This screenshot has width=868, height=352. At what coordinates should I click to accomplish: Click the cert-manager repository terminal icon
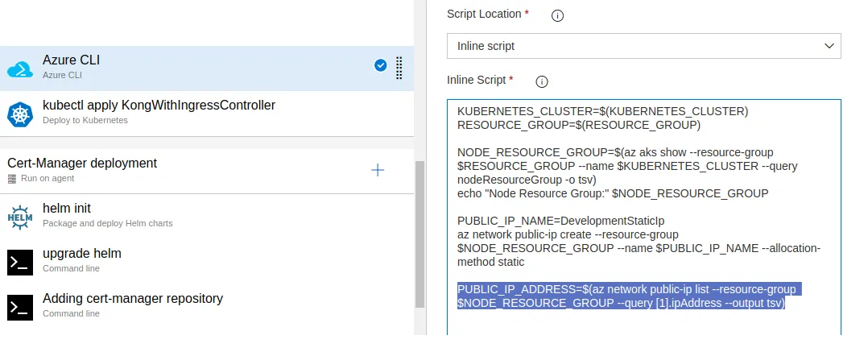coord(20,307)
